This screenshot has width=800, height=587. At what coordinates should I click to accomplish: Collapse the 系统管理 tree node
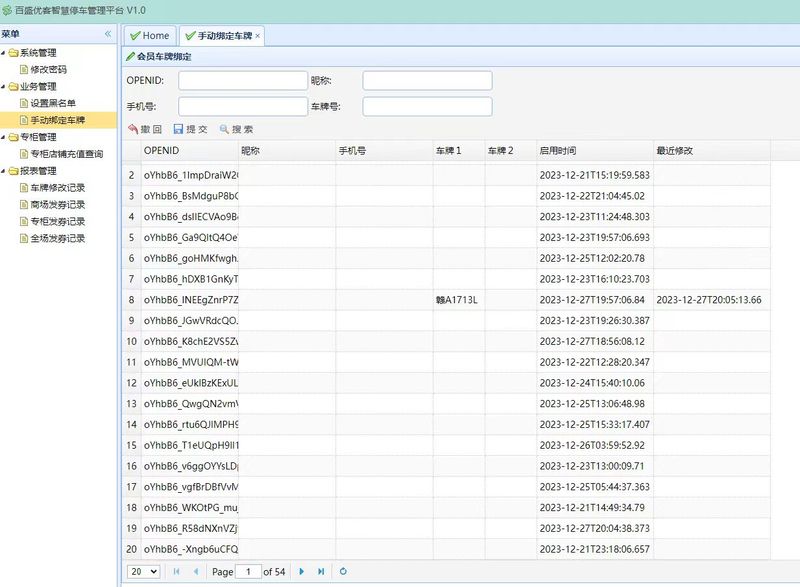(x=4, y=53)
